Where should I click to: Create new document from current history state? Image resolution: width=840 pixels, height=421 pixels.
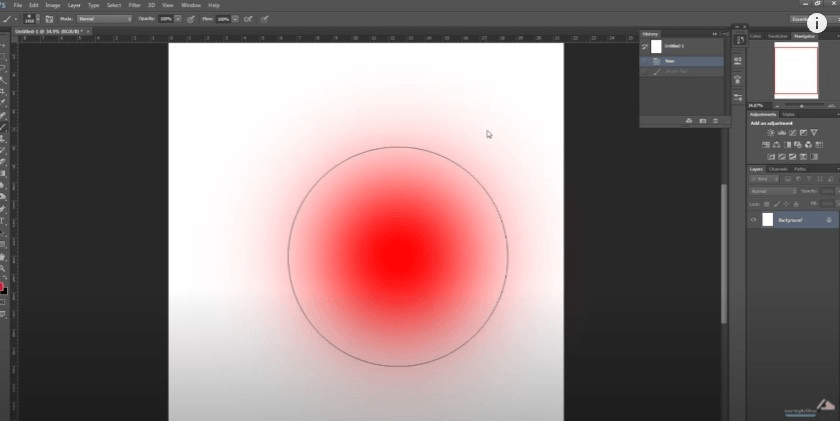point(688,121)
